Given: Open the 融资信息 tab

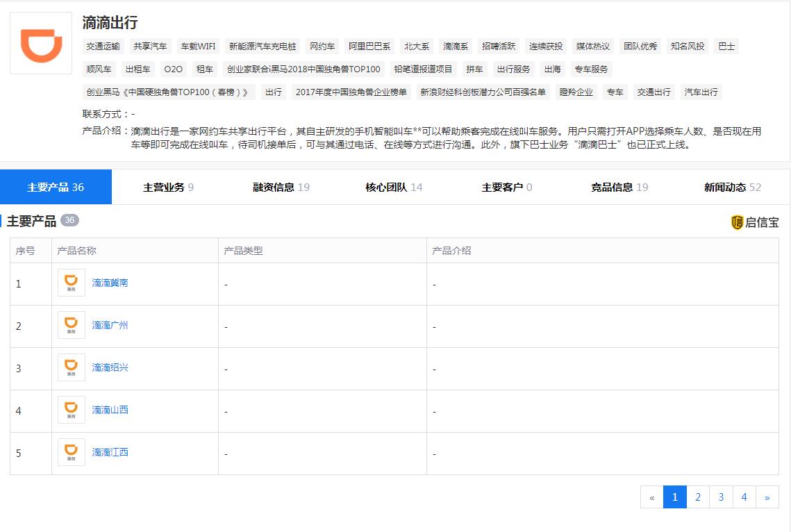Looking at the screenshot, I should point(281,187).
